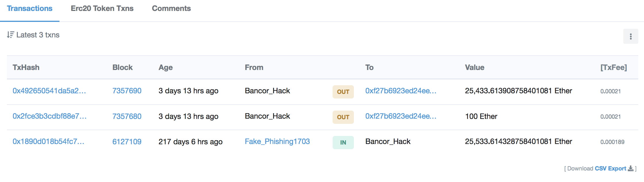Click the OUT badge for block 7357690
Screen dimensions: 644x182
[343, 92]
